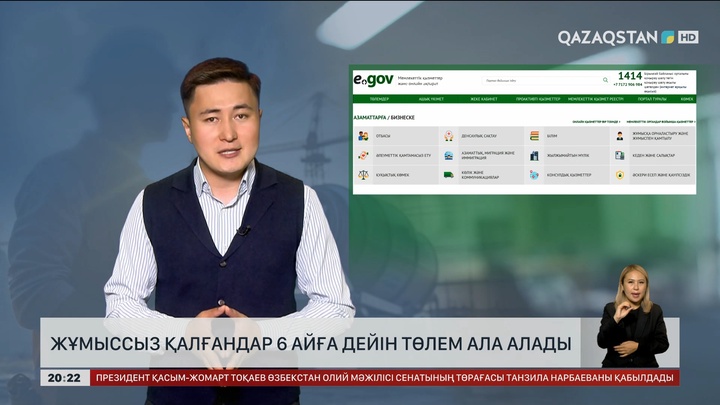Screen dimensions: 720x405
Task: Open the Денсаулық сақтау health icon
Action: click(449, 136)
